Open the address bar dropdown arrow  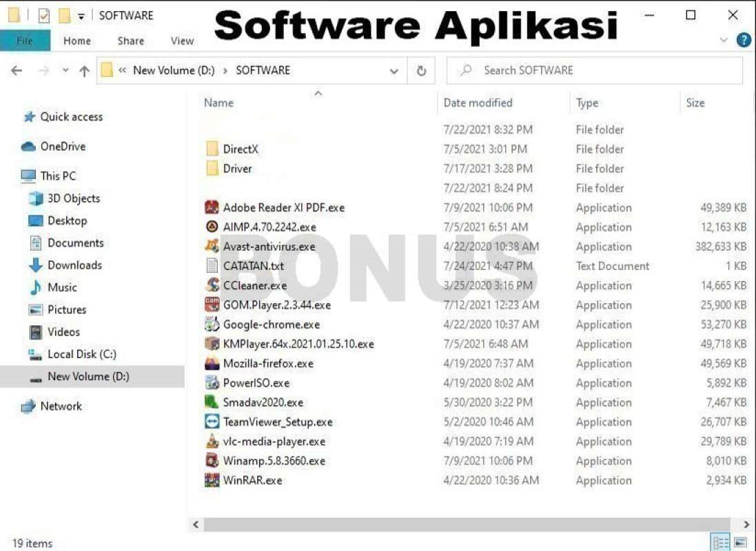[394, 70]
